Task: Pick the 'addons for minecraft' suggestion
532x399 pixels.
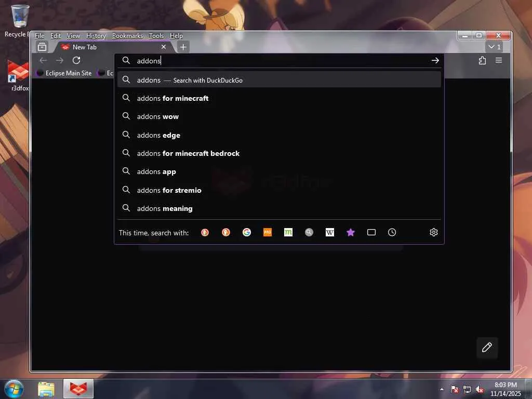Action: [x=279, y=98]
